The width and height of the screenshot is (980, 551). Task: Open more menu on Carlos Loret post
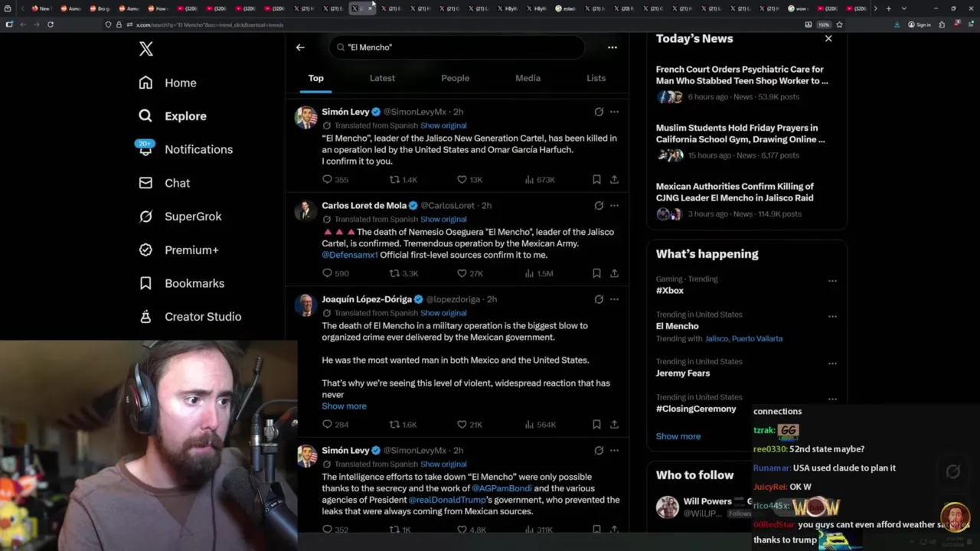point(614,206)
